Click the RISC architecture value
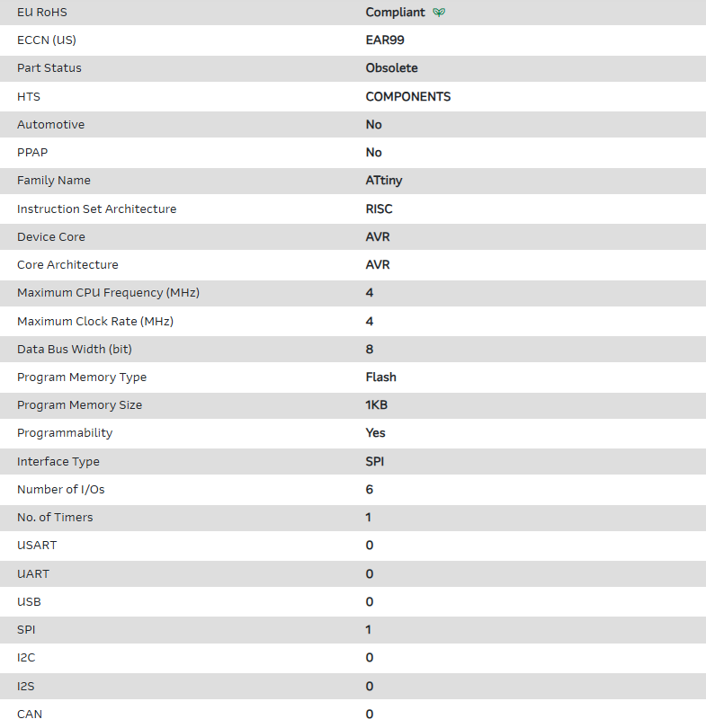The image size is (706, 728). point(379,209)
